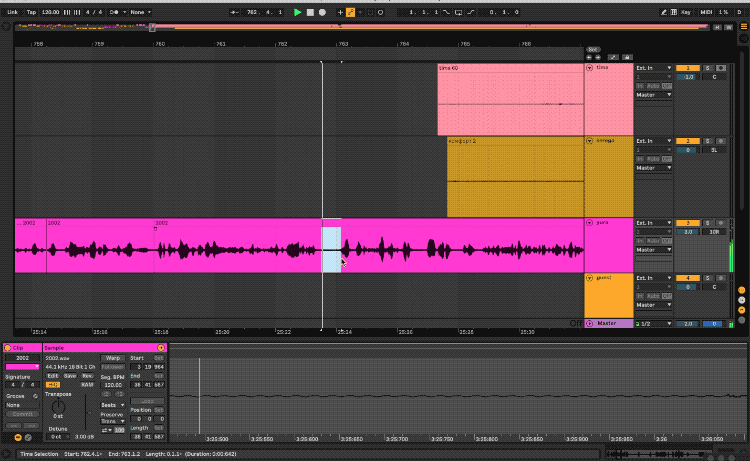Toggle the lock envelopes icon
This screenshot has height=461, width=750.
click(627, 57)
